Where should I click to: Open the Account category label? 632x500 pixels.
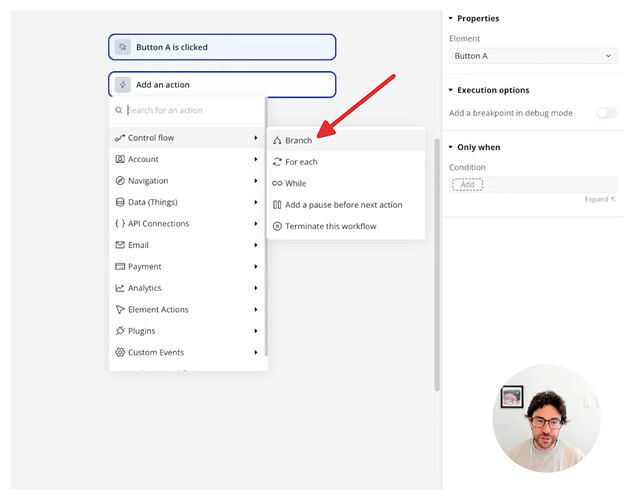click(x=143, y=159)
